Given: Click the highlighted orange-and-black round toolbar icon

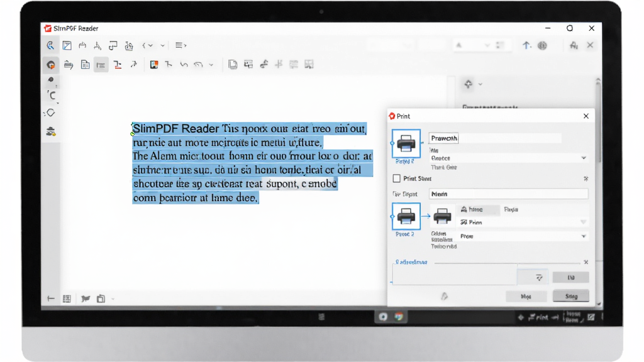Looking at the screenshot, I should click(x=51, y=65).
